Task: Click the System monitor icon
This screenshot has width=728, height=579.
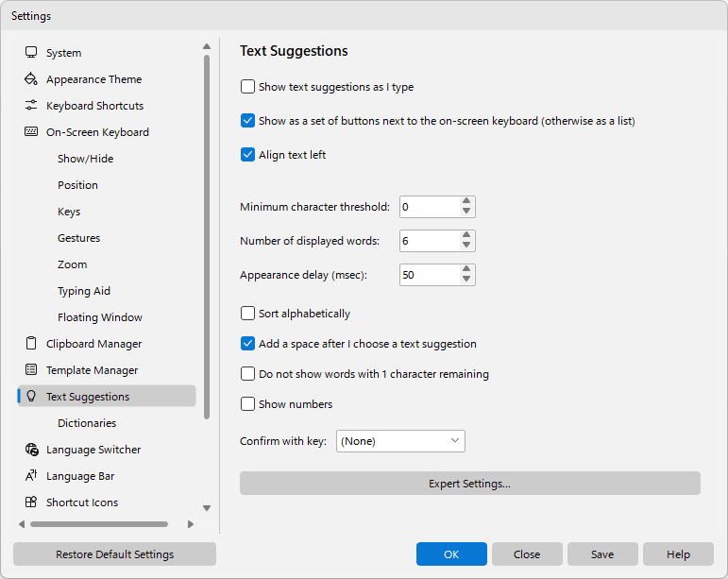Action: [31, 53]
